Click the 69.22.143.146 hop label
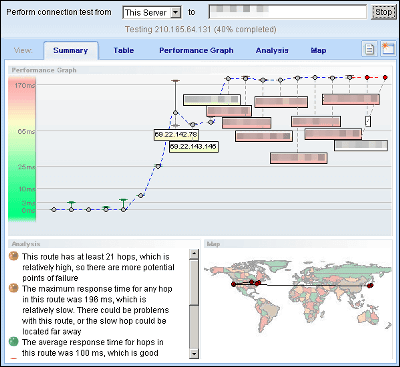This screenshot has width=400, height=367. point(194,147)
